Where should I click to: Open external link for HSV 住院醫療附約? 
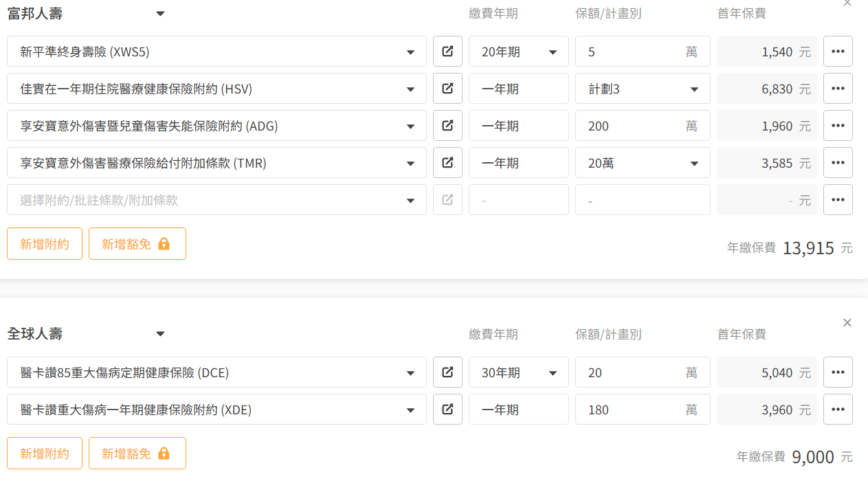point(447,89)
